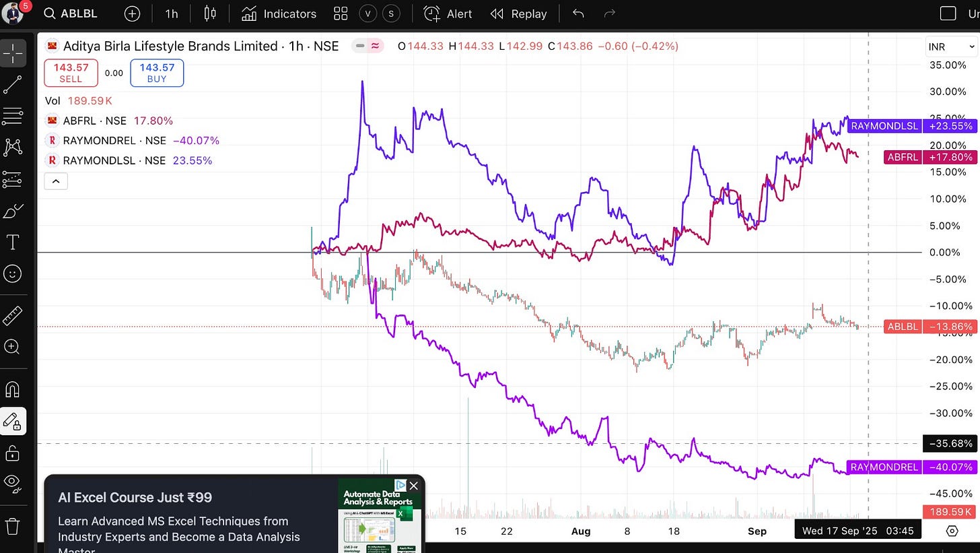This screenshot has width=980, height=553.
Task: Click the 143.57 SELL button
Action: pyautogui.click(x=71, y=73)
